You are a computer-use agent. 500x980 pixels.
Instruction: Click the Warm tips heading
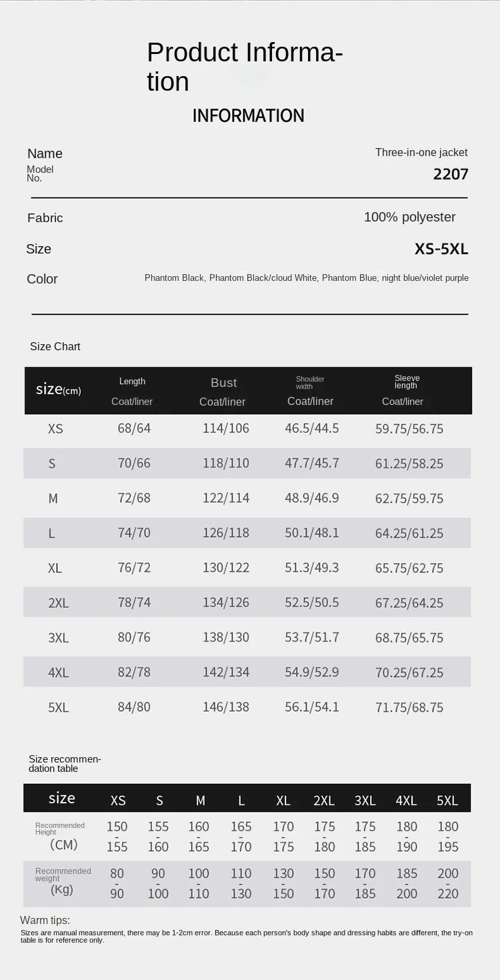[x=45, y=921]
